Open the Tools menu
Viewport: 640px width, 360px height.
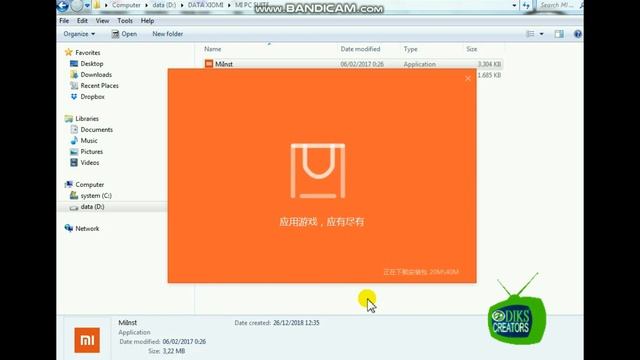125,21
